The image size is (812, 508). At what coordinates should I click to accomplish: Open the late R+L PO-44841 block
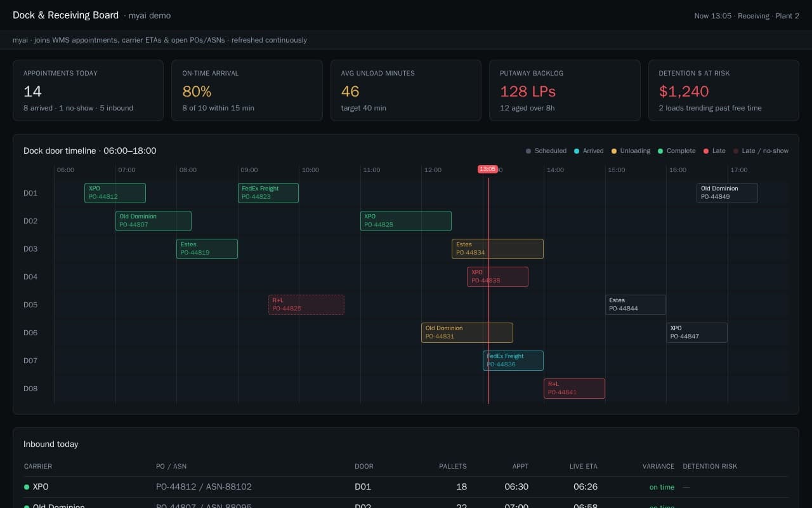574,389
